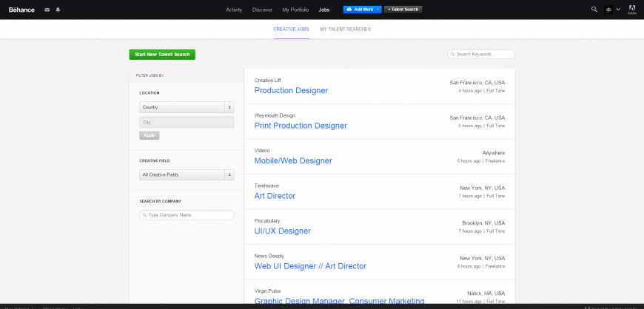Open the Add Work dropdown arrow
This screenshot has width=644, height=309.
click(x=378, y=10)
